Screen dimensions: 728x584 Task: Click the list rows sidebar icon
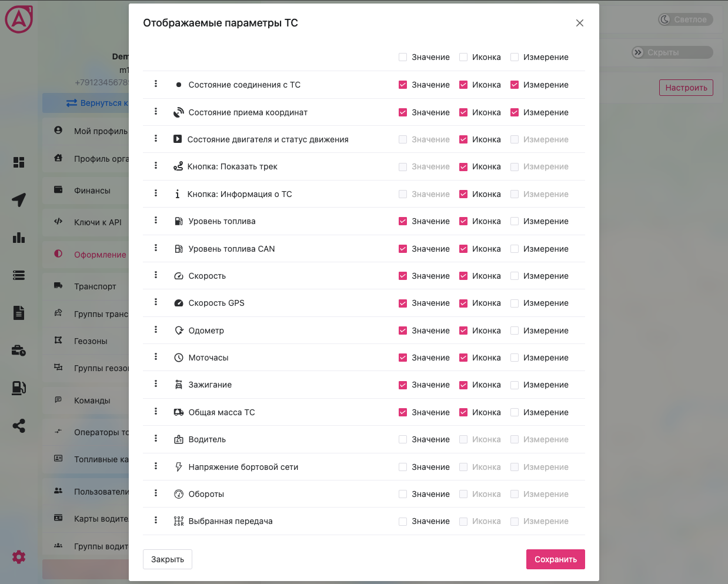click(x=19, y=275)
